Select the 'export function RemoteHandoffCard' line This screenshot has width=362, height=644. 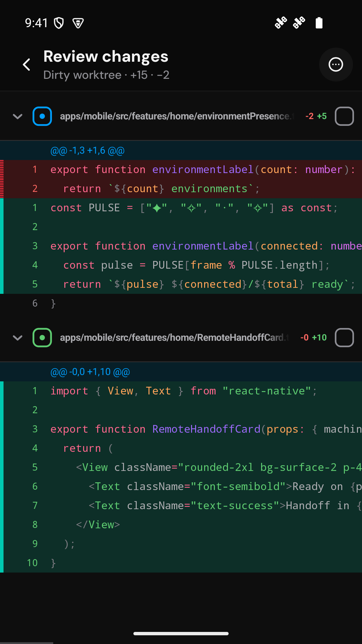point(181,429)
